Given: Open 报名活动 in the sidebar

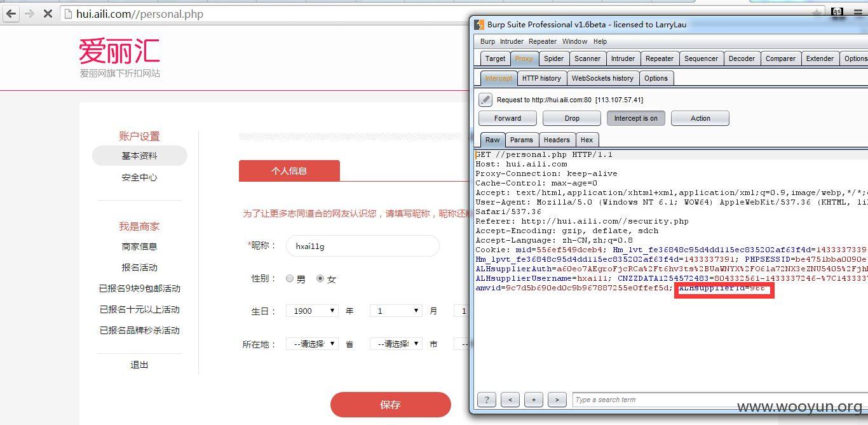Looking at the screenshot, I should 139,267.
